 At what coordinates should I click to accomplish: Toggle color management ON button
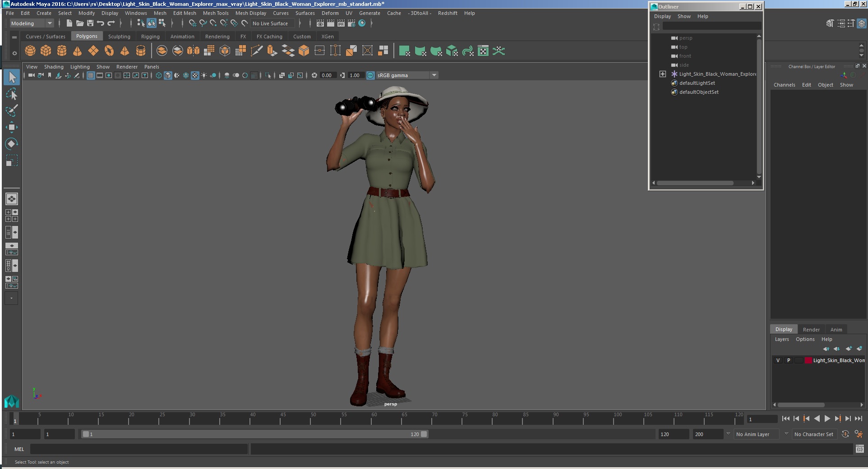(x=370, y=75)
